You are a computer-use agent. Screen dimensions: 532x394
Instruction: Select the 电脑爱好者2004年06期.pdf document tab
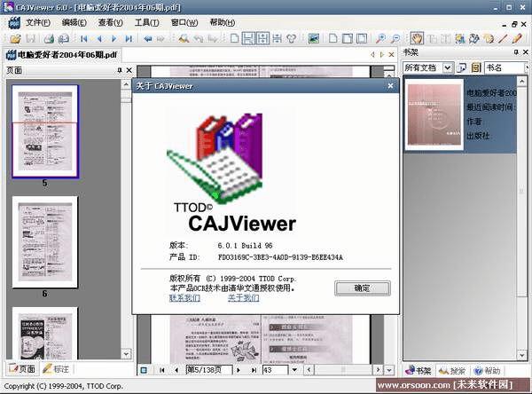(x=62, y=54)
